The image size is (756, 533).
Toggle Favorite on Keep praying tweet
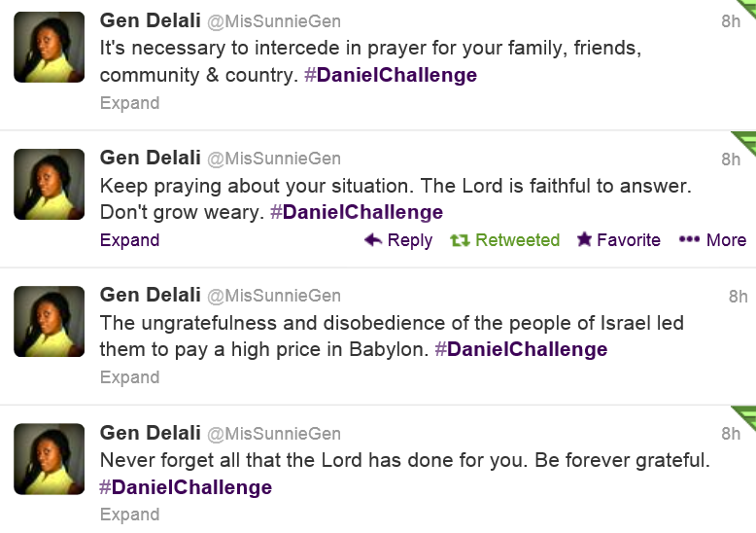pos(629,240)
